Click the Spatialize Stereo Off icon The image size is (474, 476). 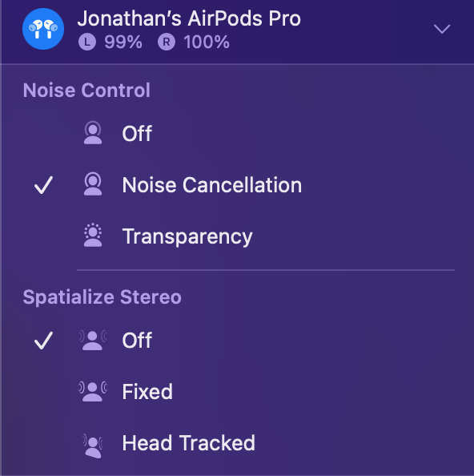(x=93, y=340)
